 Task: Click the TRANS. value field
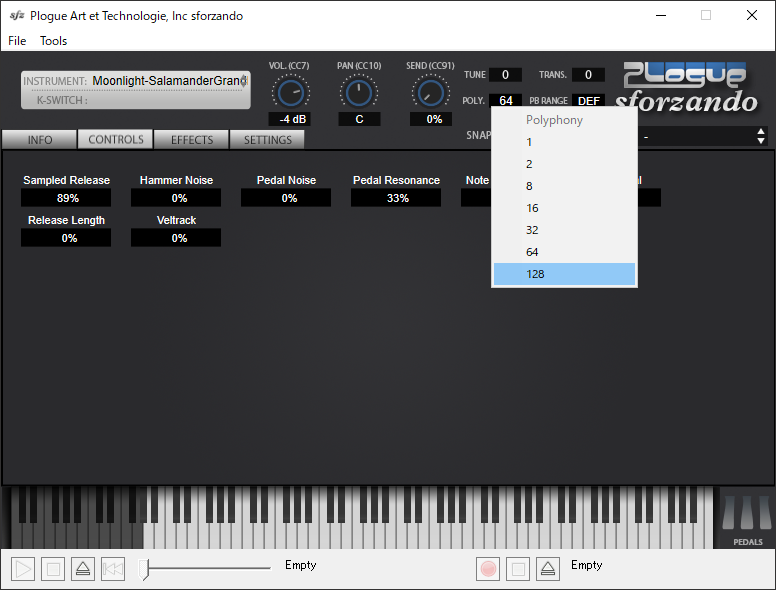click(x=588, y=75)
